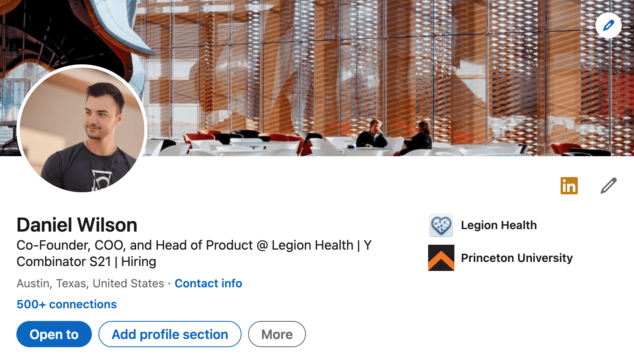The width and height of the screenshot is (634, 364).
Task: Expand the More actions button
Action: point(277,334)
